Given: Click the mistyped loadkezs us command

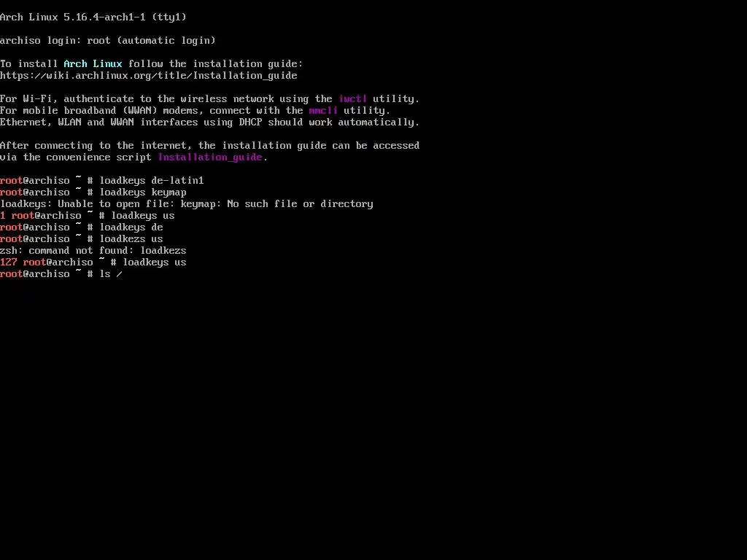Looking at the screenshot, I should point(131,239).
